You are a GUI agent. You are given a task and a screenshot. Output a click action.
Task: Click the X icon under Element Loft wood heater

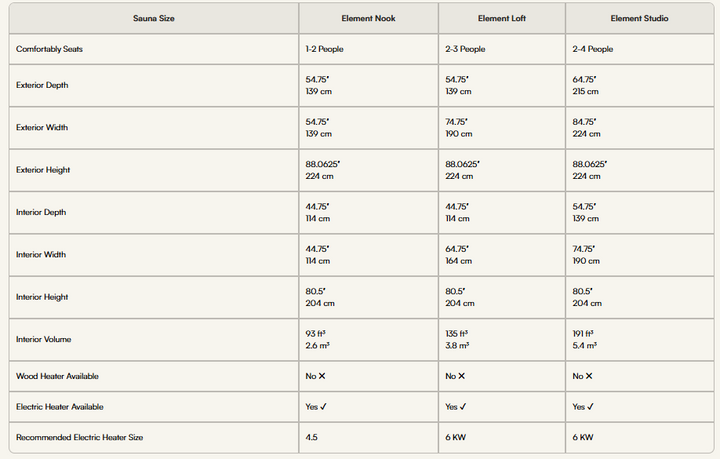[461, 376]
